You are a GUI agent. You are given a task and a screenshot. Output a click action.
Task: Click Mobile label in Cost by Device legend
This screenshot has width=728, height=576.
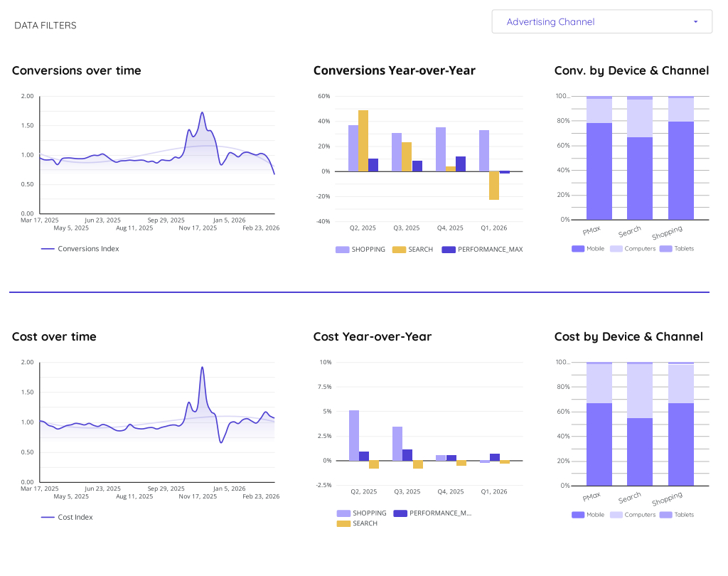click(595, 515)
